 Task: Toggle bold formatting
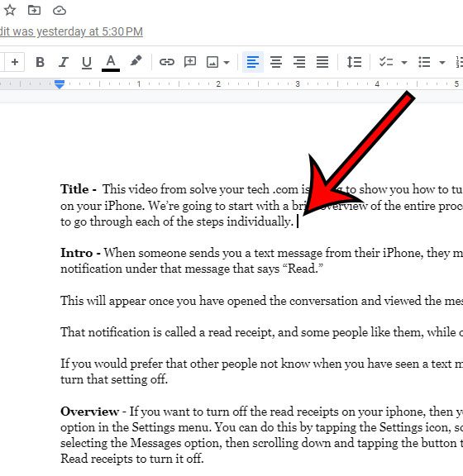[40, 62]
